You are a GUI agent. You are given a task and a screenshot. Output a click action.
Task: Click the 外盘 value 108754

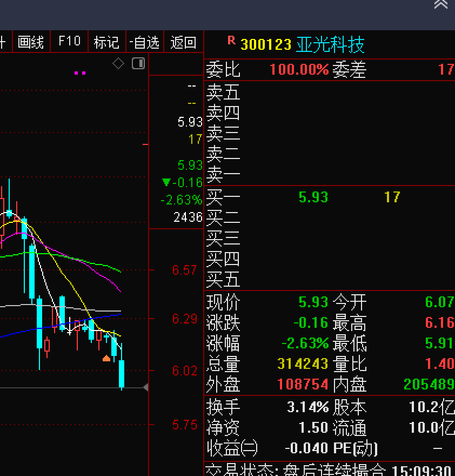click(x=303, y=385)
